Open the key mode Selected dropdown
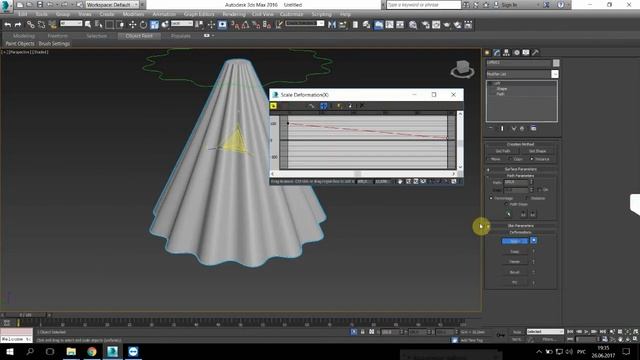Screen dimensions: 640x360 545,331
